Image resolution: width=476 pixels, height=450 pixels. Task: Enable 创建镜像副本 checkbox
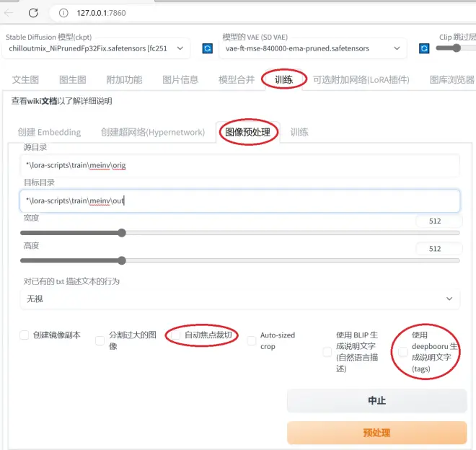pyautogui.click(x=25, y=335)
